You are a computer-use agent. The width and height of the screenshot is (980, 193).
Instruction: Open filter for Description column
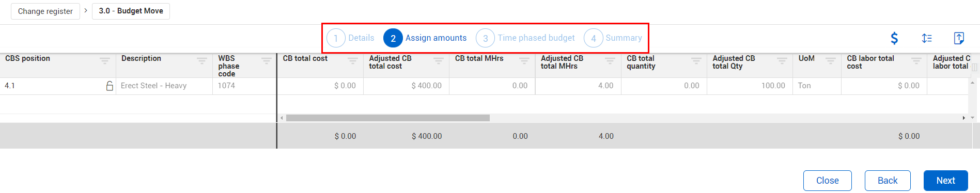(x=202, y=60)
